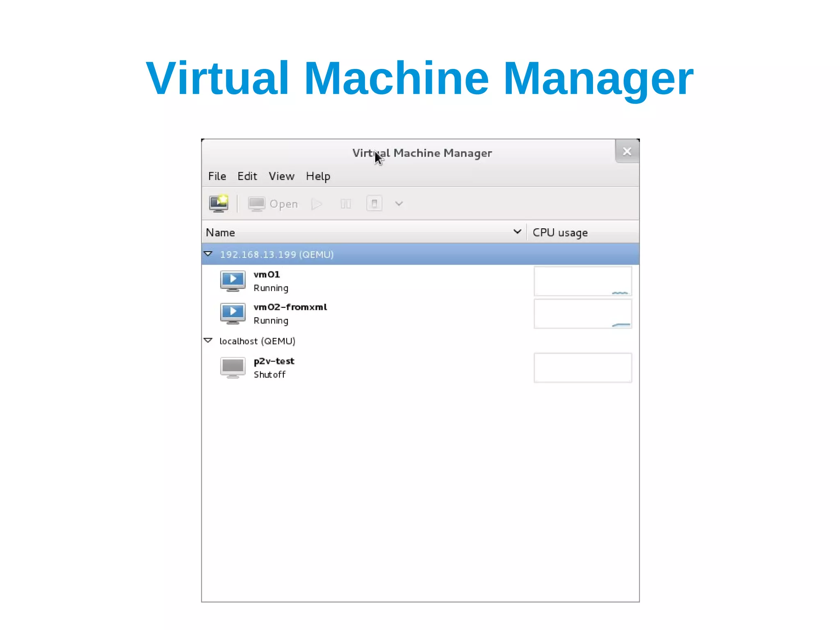Click the vm02-fromxml running monitor icon
840x630 pixels.
click(233, 314)
